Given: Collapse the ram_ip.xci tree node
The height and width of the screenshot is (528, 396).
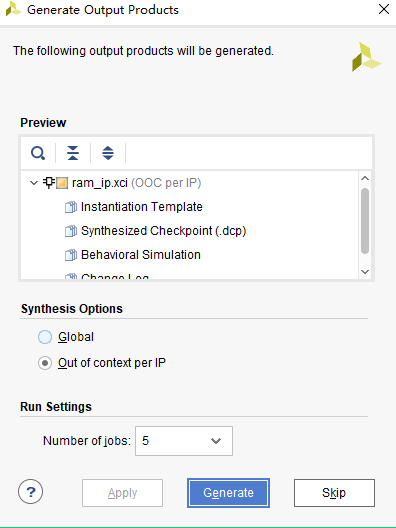Looking at the screenshot, I should [34, 183].
